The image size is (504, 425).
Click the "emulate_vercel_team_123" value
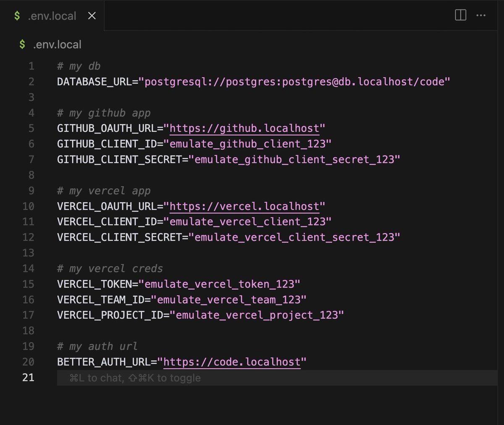[x=228, y=300]
